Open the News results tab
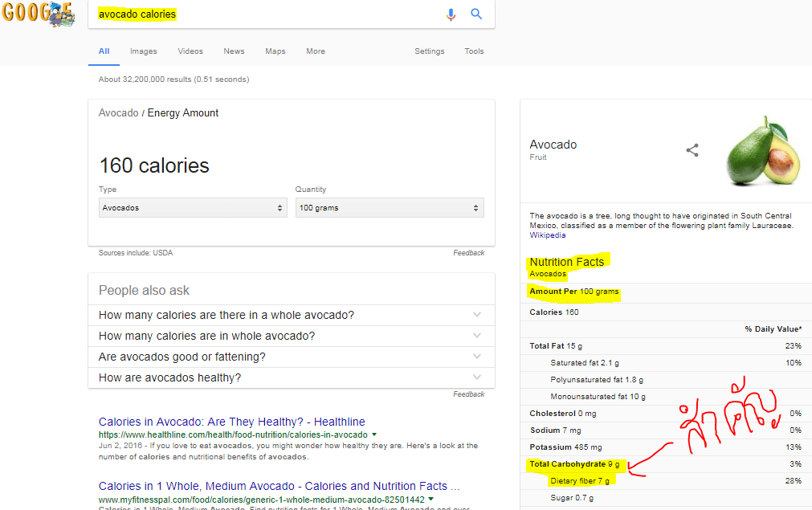This screenshot has height=510, width=812. coord(234,51)
